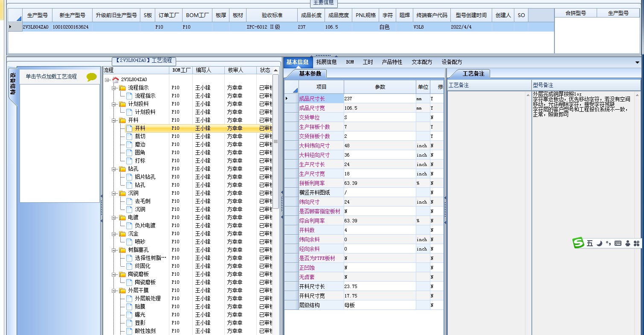This screenshot has width=644, height=335.
Task: Click the document icon beside 外层前处理
Action: [129, 298]
